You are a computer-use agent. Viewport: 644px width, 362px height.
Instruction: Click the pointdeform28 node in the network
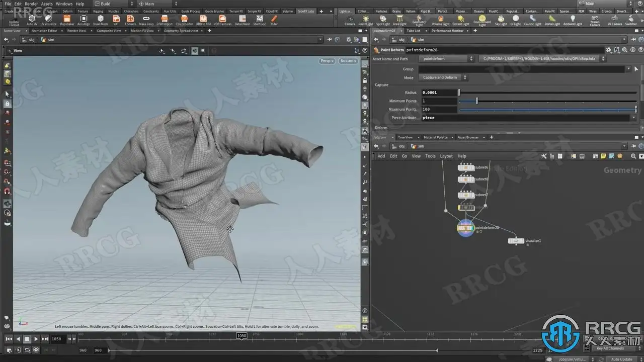click(466, 228)
